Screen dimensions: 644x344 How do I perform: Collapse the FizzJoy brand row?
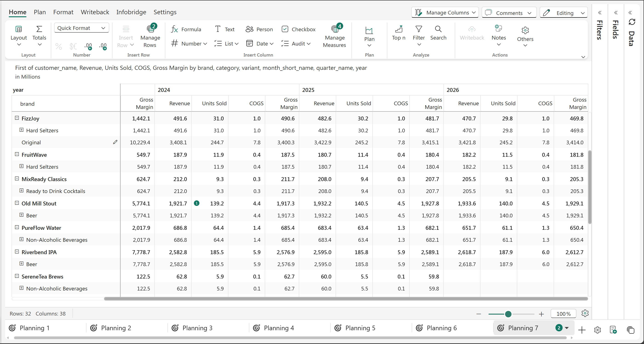[17, 118]
